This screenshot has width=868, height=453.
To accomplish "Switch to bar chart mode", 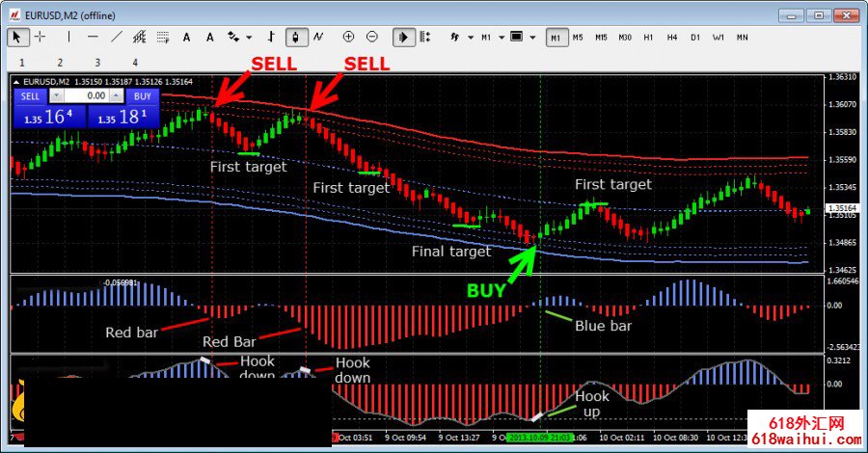I will point(271,37).
